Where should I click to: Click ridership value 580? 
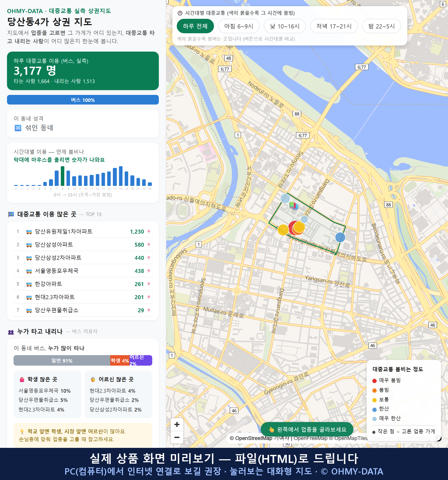coord(139,245)
